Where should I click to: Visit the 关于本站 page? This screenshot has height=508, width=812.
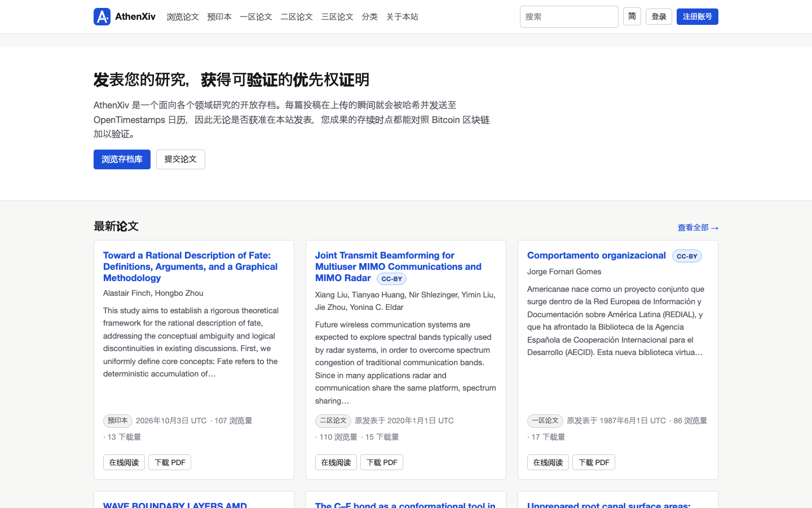402,17
